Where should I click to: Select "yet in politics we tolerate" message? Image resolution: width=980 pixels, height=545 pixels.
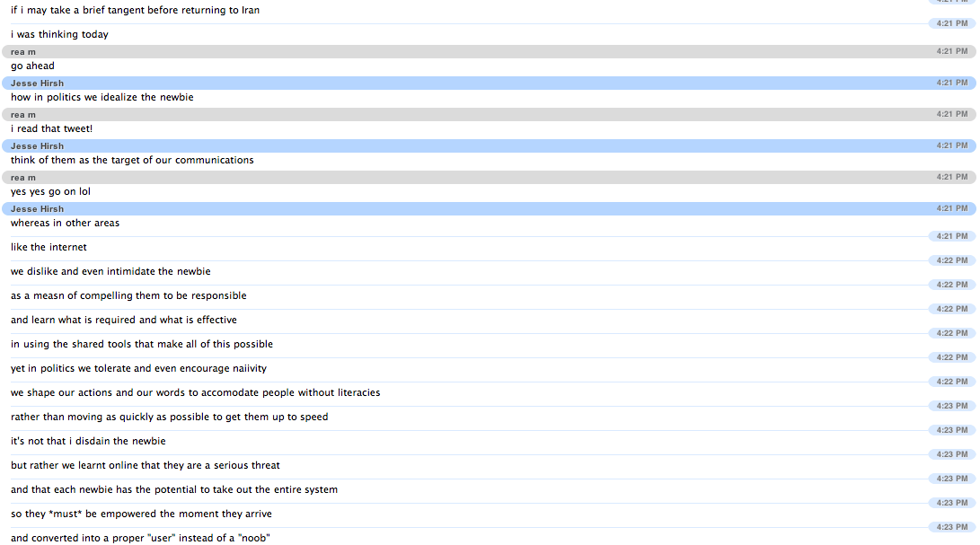138,369
